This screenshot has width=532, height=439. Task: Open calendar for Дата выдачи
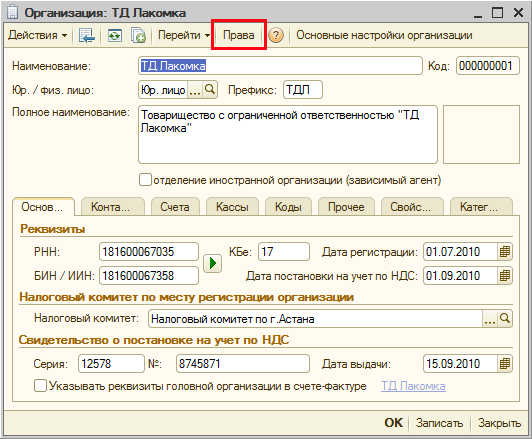[x=505, y=364]
